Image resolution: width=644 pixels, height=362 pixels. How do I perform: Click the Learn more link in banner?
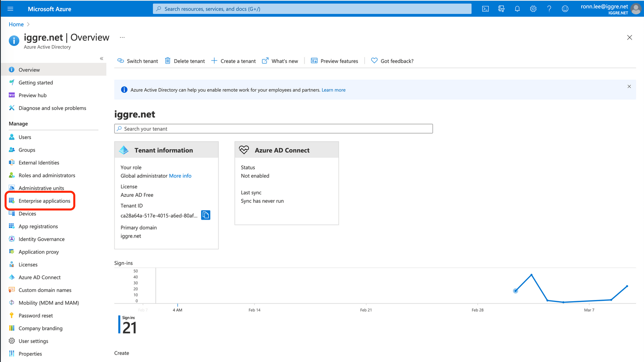point(334,90)
